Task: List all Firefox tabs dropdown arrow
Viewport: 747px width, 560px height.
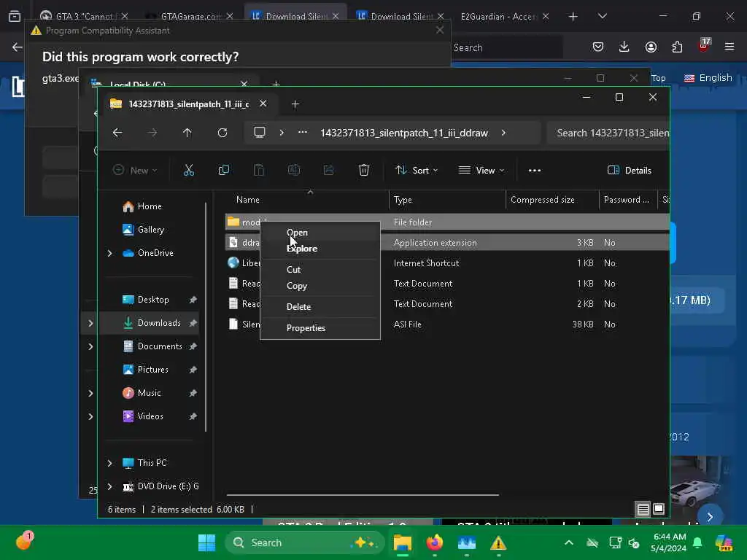Action: (x=602, y=16)
